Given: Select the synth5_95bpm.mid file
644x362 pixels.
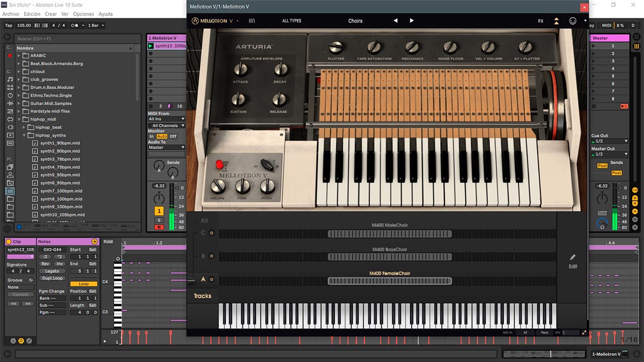Looking at the screenshot, I should tap(60, 175).
